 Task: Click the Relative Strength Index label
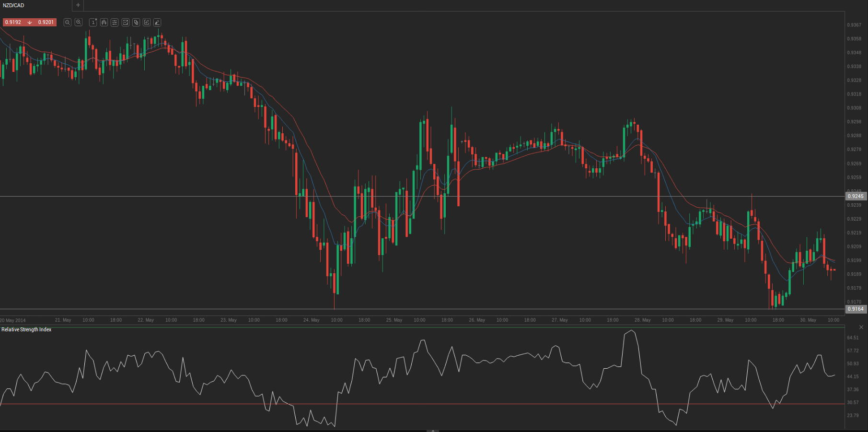click(x=26, y=330)
